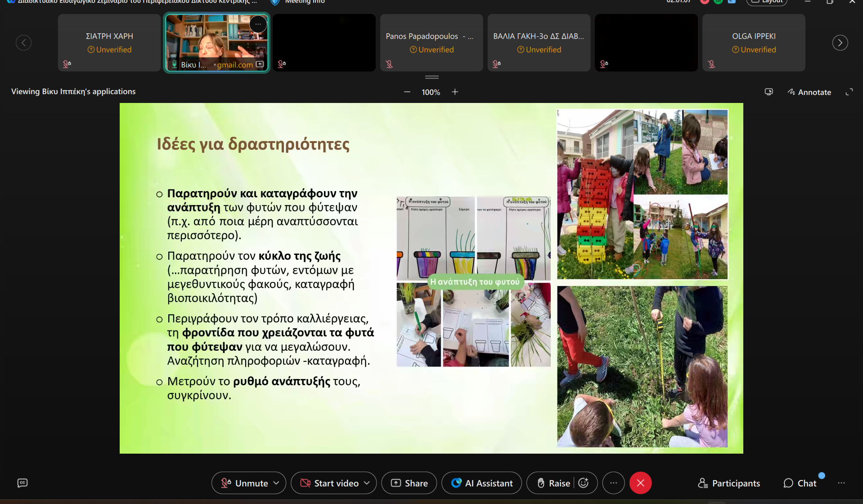
Task: Click the Share button
Action: [x=409, y=483]
